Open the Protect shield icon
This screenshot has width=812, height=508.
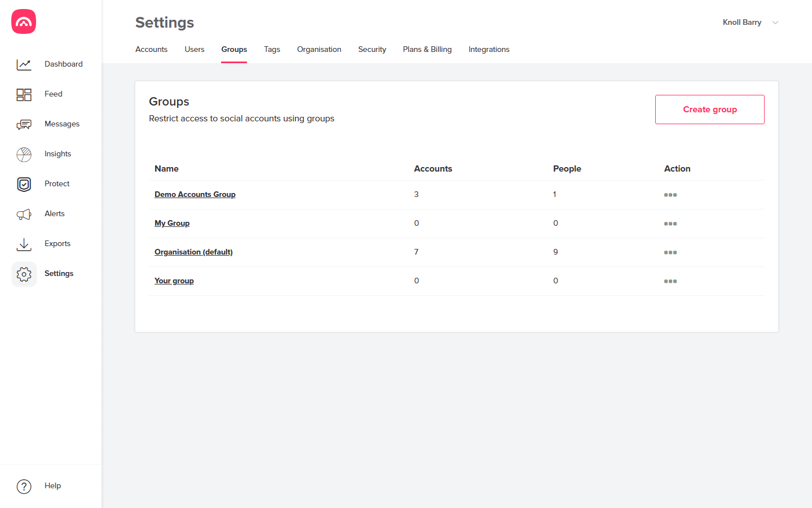[x=24, y=184]
